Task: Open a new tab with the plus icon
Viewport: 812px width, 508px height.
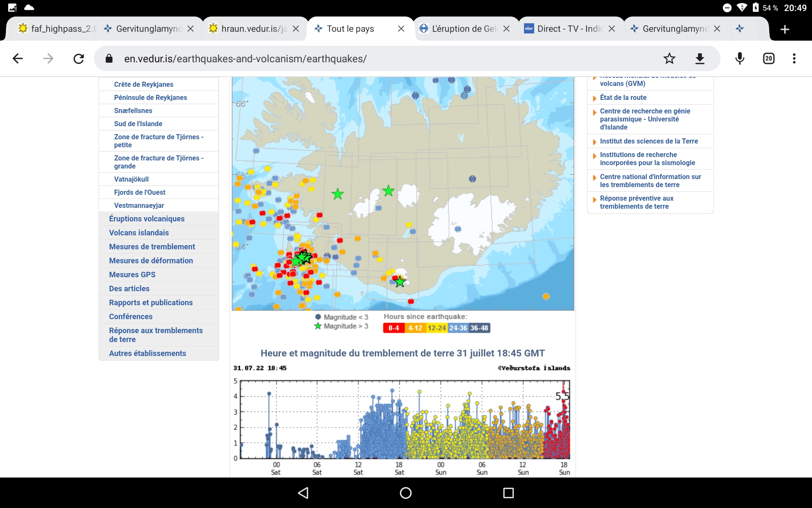Action: [785, 29]
